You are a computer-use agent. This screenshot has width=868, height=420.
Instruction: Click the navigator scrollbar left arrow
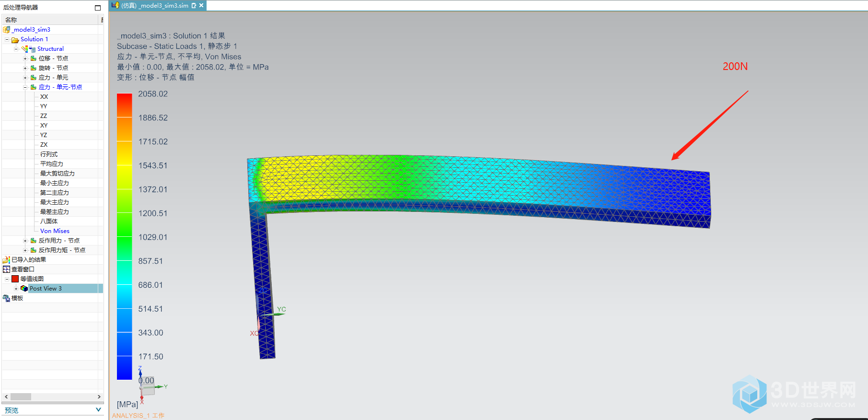pyautogui.click(x=6, y=397)
